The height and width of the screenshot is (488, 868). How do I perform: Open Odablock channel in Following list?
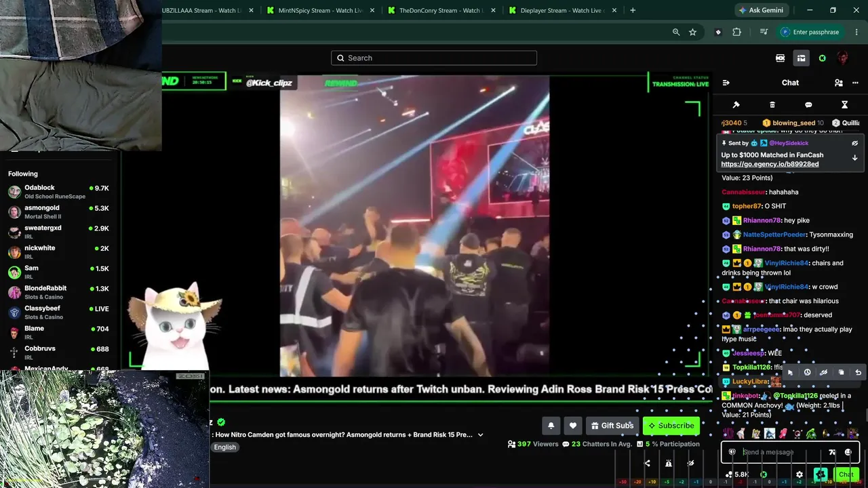(59, 192)
